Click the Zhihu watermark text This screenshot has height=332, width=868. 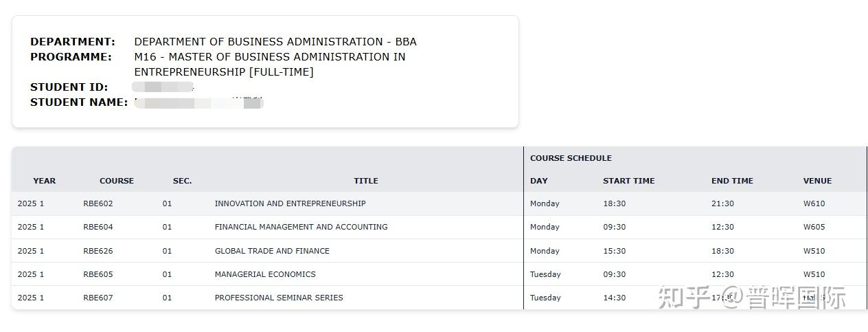(x=752, y=298)
